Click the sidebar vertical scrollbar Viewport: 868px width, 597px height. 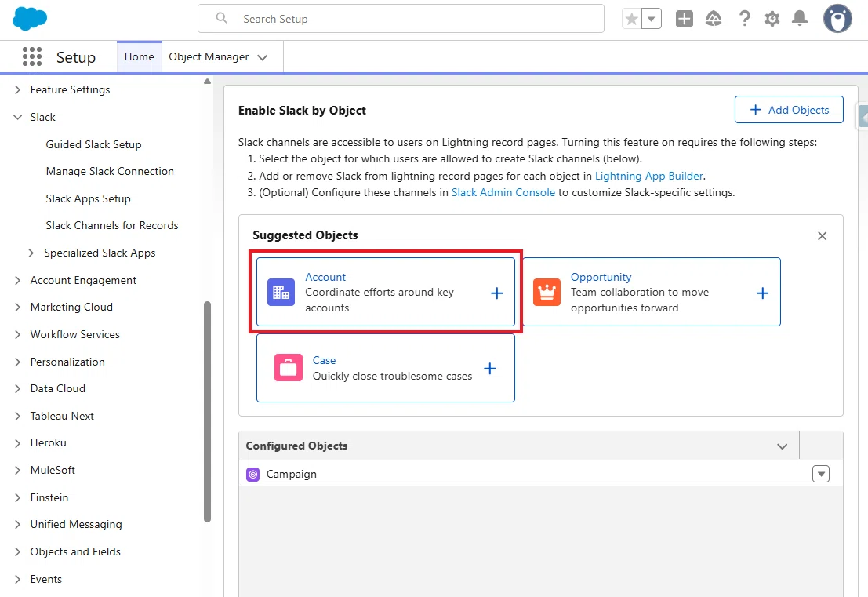(x=208, y=412)
